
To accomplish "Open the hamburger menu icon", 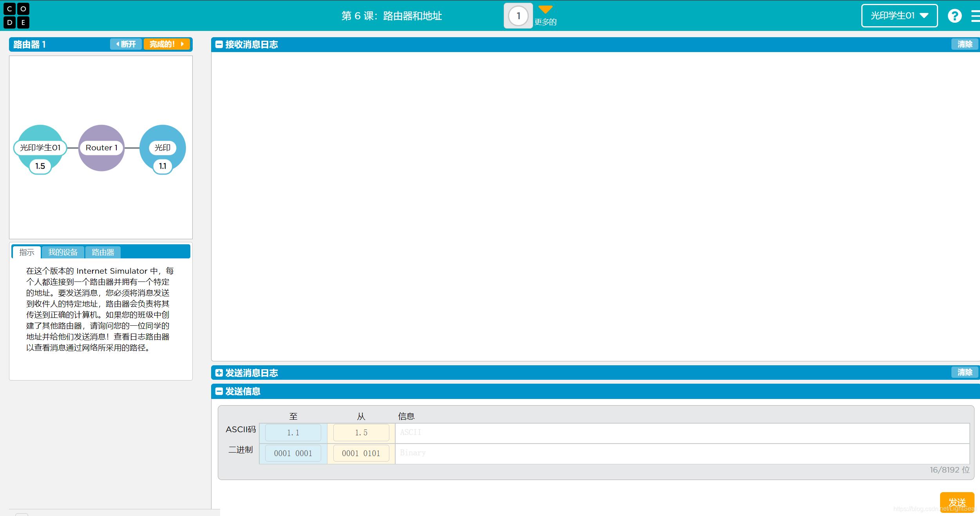I will pos(976,16).
